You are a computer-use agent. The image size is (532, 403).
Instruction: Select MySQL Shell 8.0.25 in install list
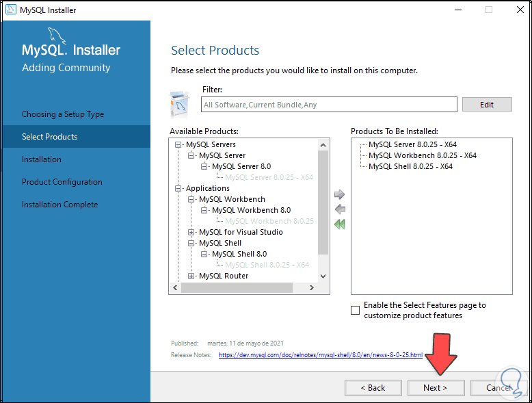(410, 166)
